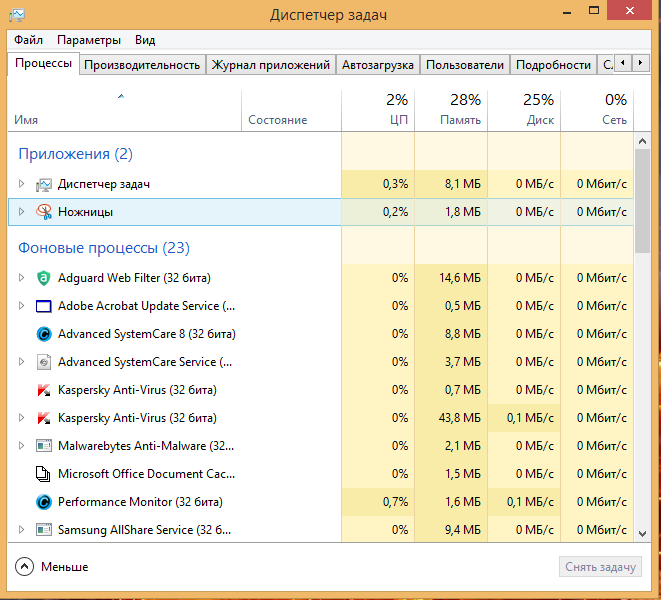The width and height of the screenshot is (661, 600).
Task: Click the icon of Kaspersky Anti-Virus 0,7 МБ row
Action: (44, 390)
